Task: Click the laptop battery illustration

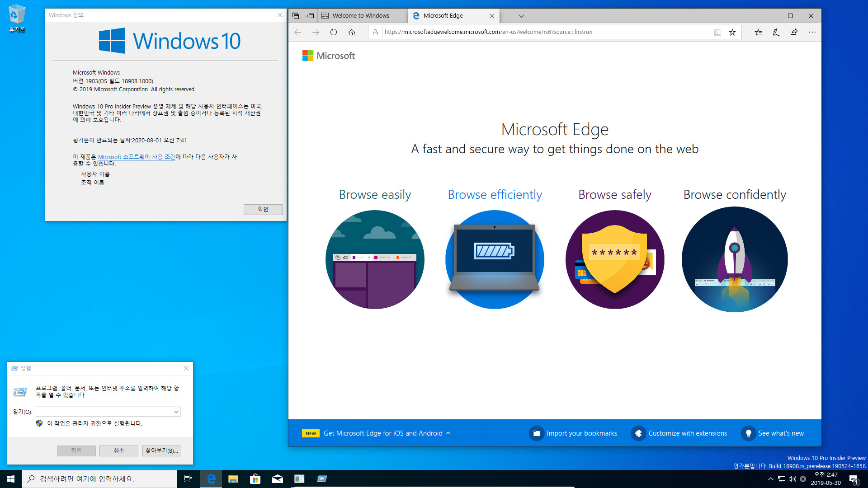Action: 495,259
